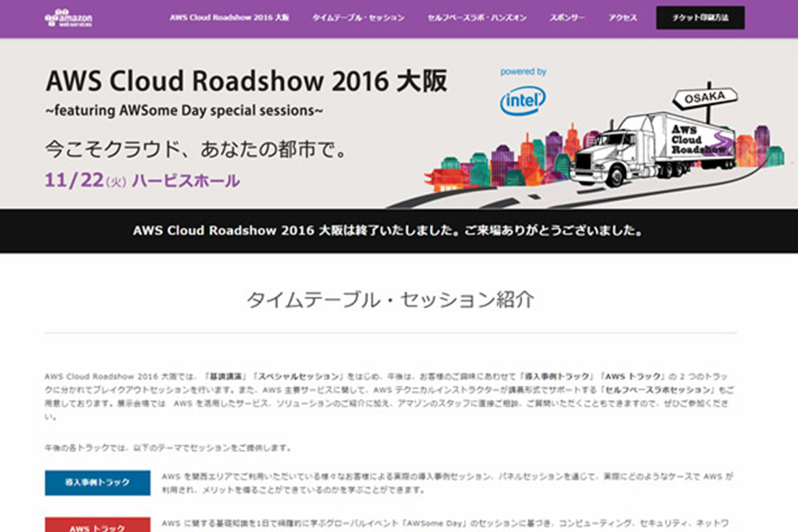This screenshot has width=798, height=532.
Task: Click the heading タイムテーブル・セッション紹介
Action: click(x=390, y=299)
